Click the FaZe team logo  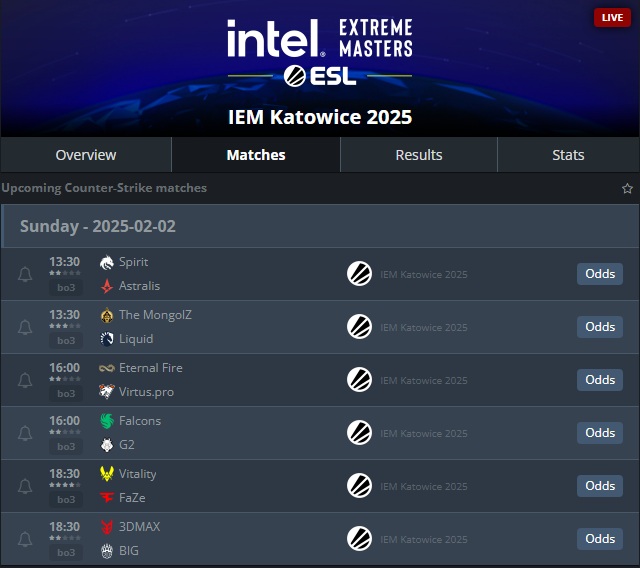[107, 498]
